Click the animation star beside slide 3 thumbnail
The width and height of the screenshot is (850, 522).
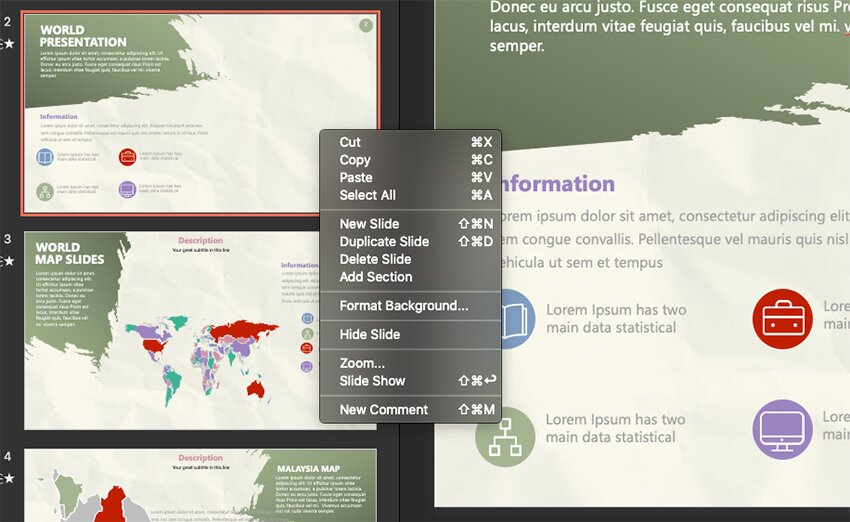coord(9,261)
